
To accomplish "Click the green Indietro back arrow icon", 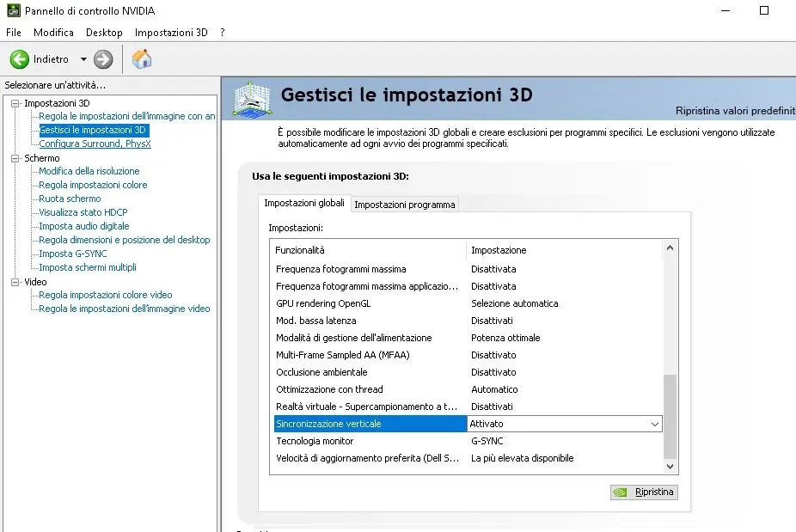I will [x=19, y=59].
